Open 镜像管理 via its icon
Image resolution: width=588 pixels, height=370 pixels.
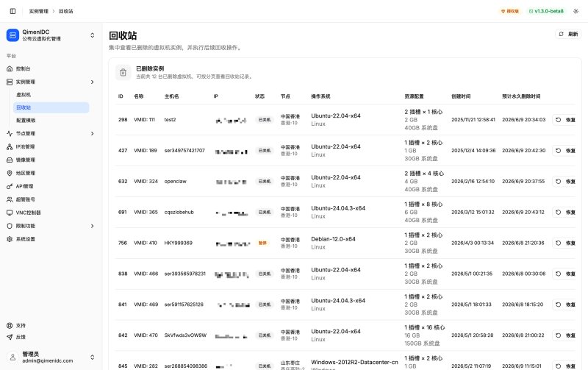(10, 160)
